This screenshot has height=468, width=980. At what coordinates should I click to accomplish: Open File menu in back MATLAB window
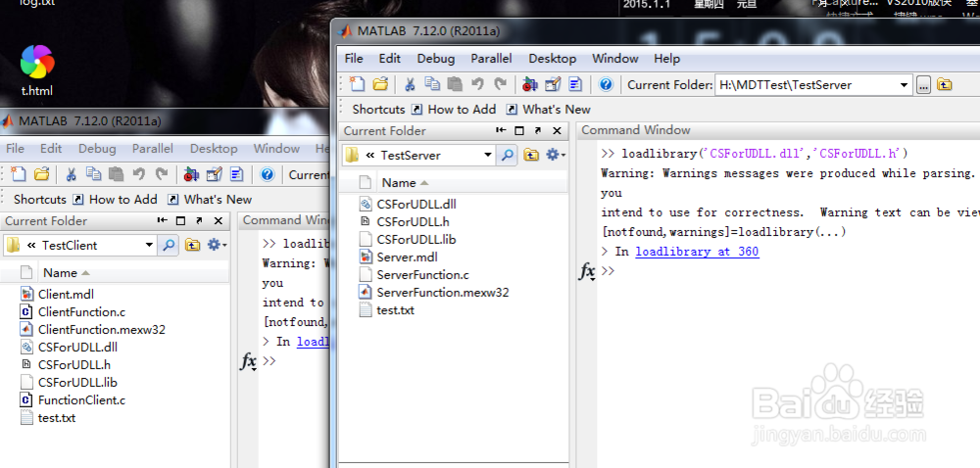click(15, 149)
